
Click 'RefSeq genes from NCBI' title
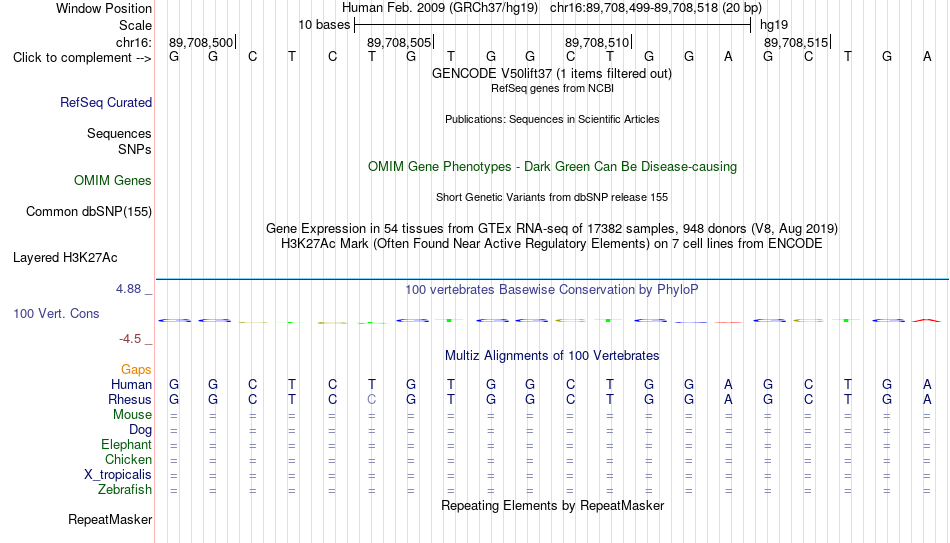coord(552,88)
